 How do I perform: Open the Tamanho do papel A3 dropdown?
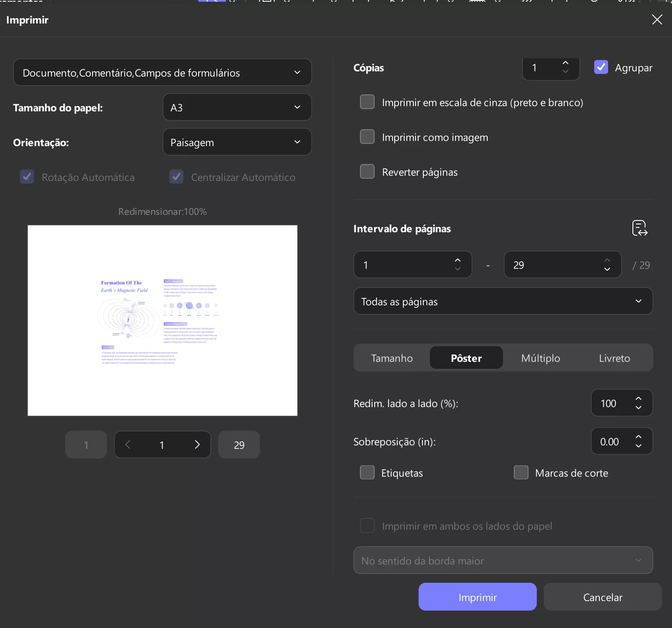click(237, 107)
